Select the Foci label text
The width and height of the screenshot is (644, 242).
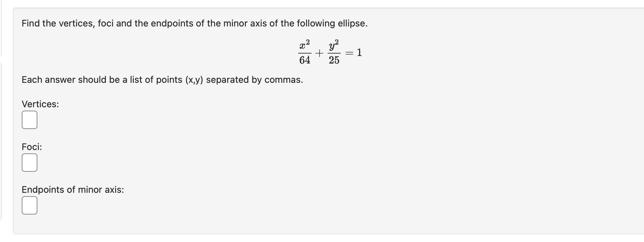pyautogui.click(x=32, y=147)
